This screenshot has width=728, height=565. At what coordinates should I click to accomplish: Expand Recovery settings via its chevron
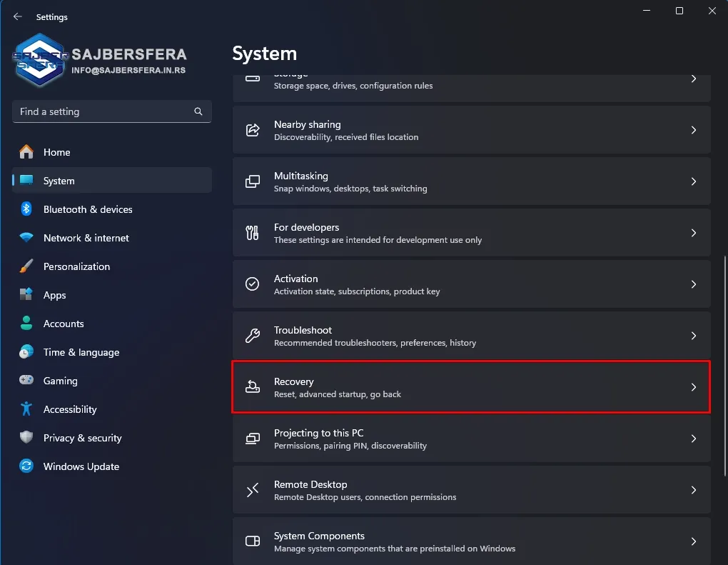693,387
